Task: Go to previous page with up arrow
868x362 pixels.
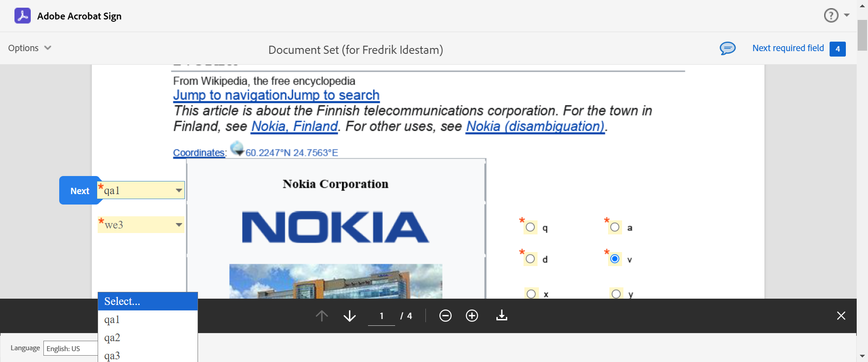Action: (x=321, y=316)
